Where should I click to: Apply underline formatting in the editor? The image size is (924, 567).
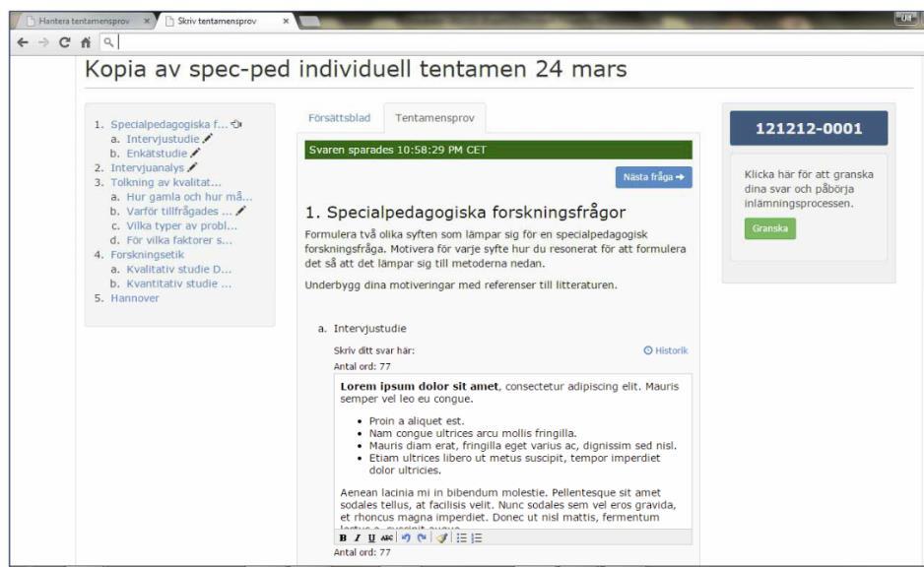pos(371,537)
